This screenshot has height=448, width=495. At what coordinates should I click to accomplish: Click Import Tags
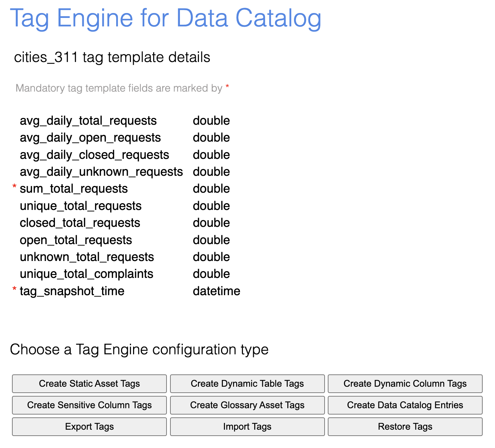(247, 427)
